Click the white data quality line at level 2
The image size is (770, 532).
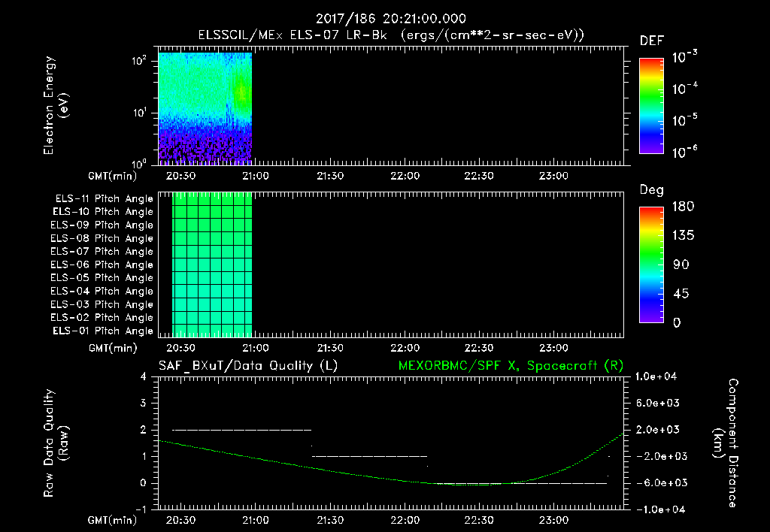[x=241, y=430]
